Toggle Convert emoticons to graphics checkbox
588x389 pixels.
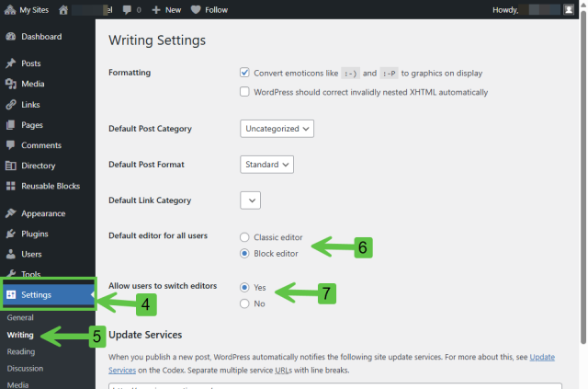(x=244, y=73)
